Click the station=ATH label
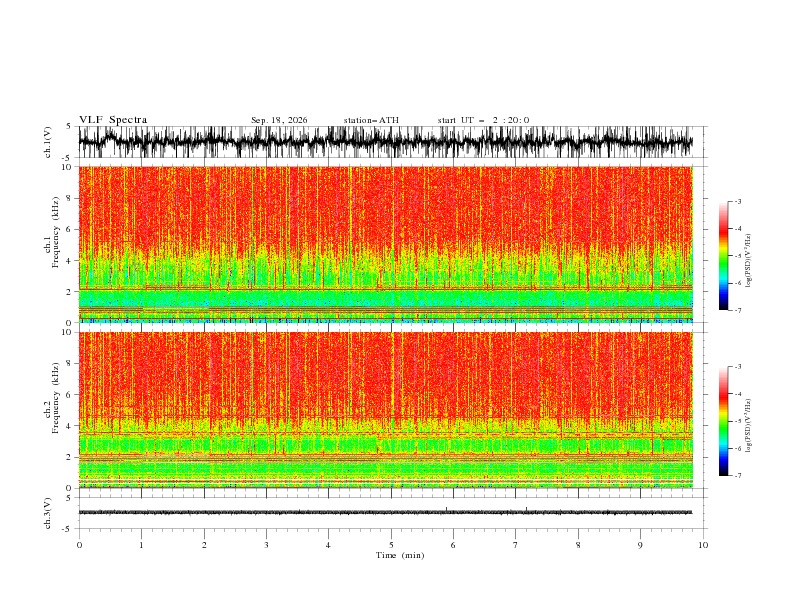 pyautogui.click(x=371, y=120)
